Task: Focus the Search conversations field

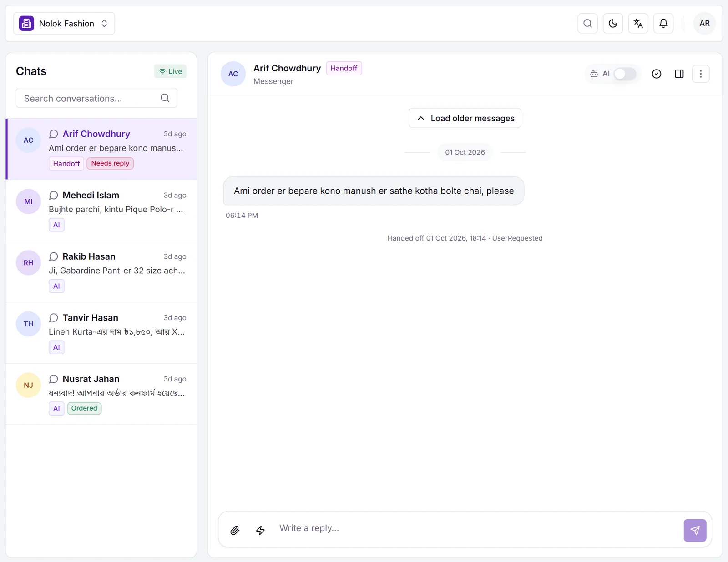Action: pyautogui.click(x=96, y=98)
